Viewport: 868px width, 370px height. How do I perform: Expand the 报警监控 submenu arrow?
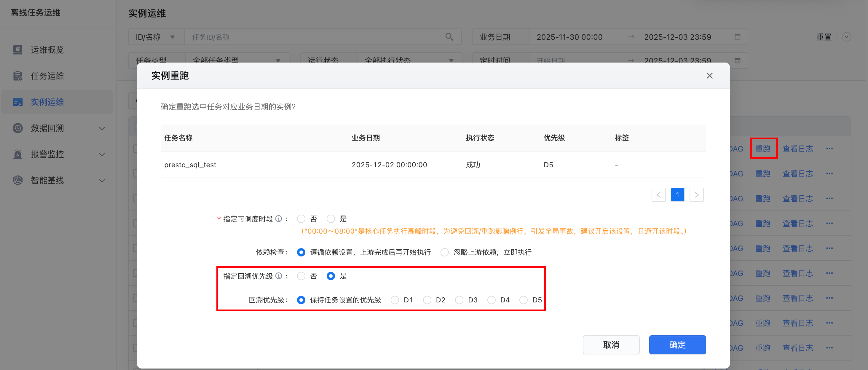102,155
